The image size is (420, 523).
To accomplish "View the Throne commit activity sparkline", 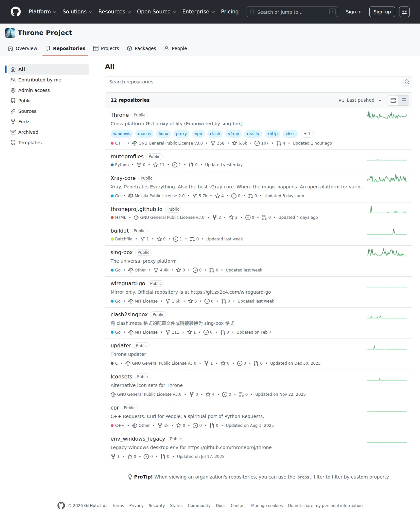I will point(387,115).
